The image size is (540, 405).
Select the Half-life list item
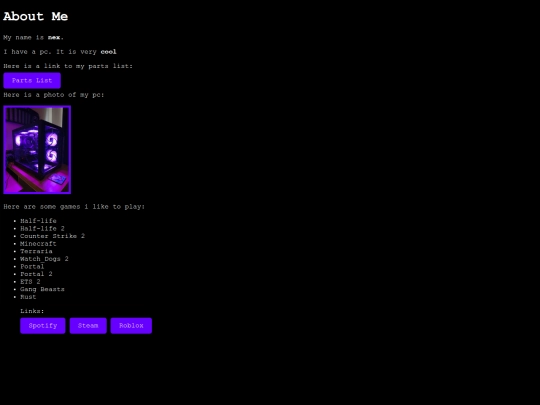(x=38, y=221)
